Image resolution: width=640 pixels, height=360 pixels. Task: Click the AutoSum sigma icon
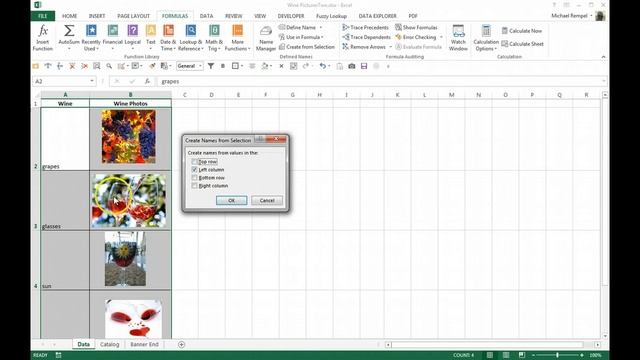69,31
